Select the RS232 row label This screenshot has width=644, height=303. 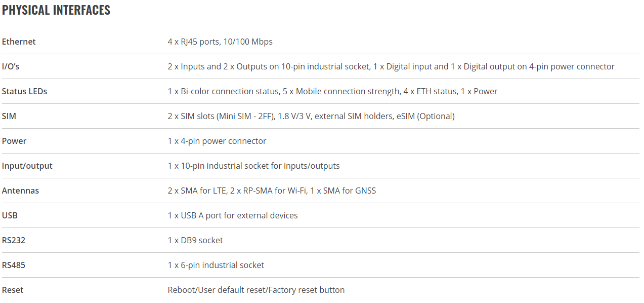pos(14,240)
